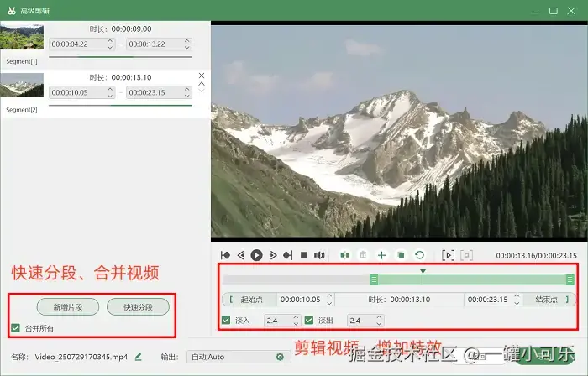Increase Segment[2] start time 00:00:10.05

[x=110, y=90]
